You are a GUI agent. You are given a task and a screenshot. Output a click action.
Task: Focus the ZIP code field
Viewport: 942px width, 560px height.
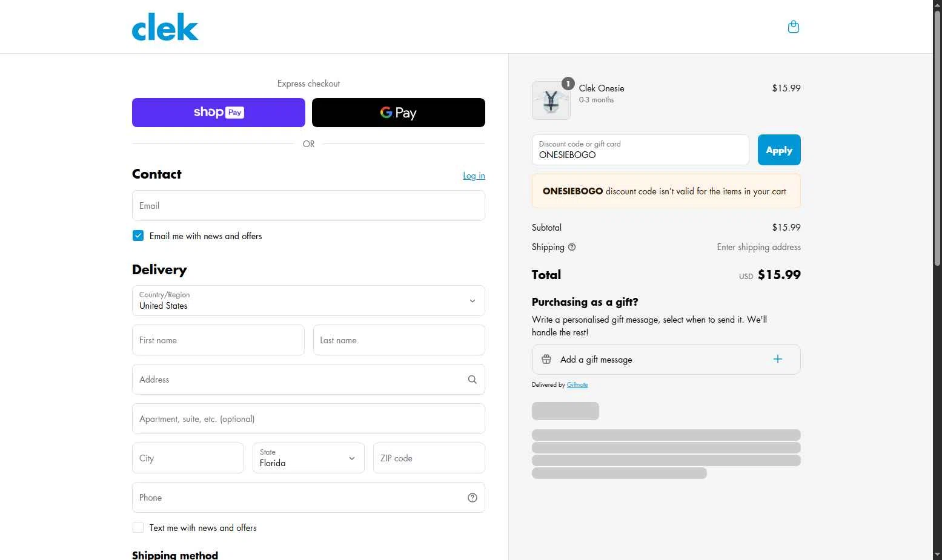[x=429, y=458]
